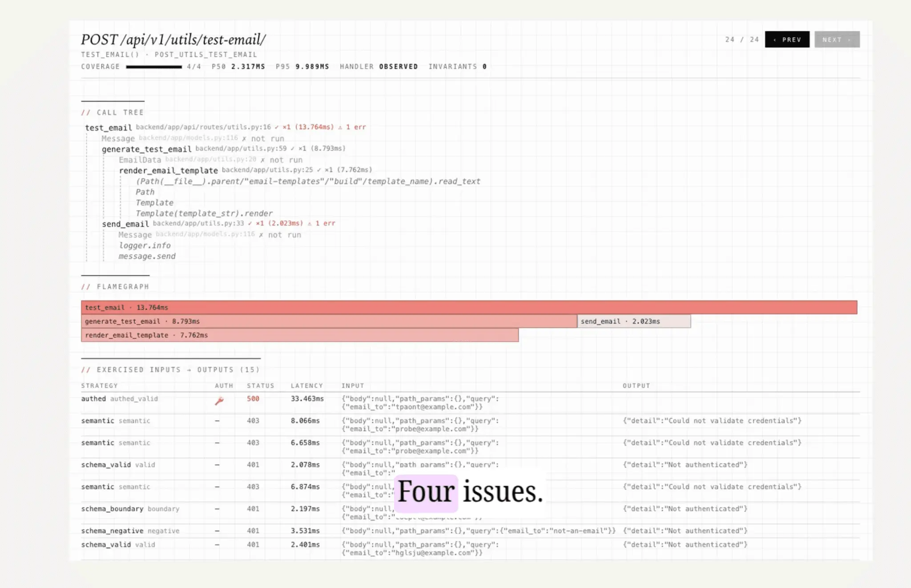
Task: Click the wrench auth icon in authed row
Action: 219,401
